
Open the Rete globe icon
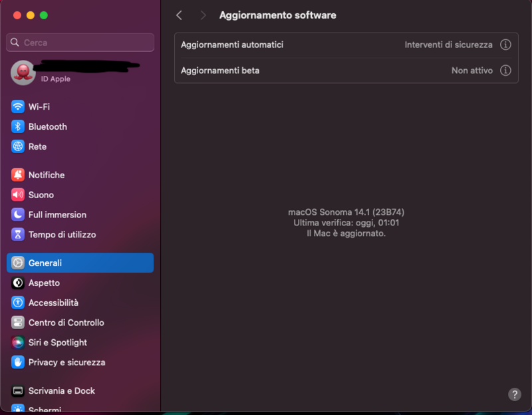click(18, 146)
